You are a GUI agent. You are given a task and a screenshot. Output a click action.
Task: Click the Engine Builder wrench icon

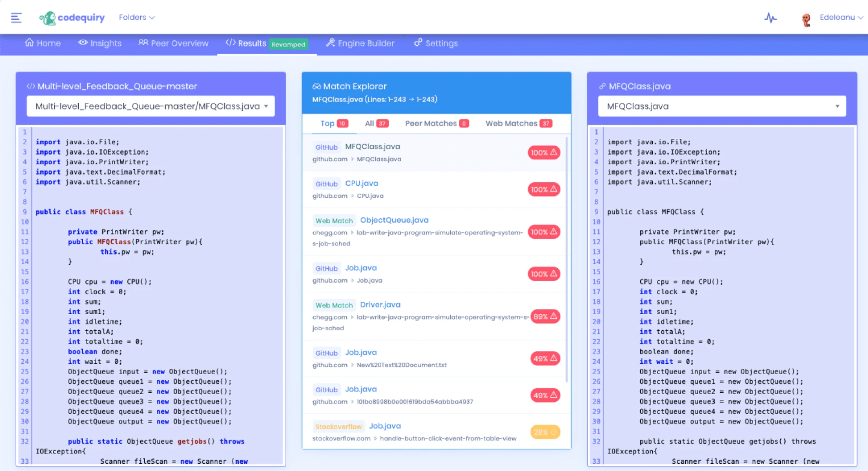click(330, 43)
